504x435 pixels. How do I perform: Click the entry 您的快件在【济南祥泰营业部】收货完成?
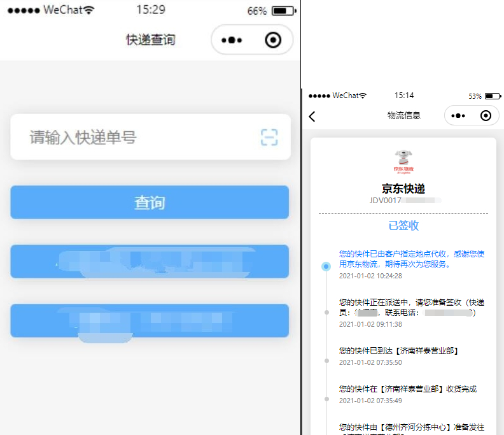tap(407, 389)
